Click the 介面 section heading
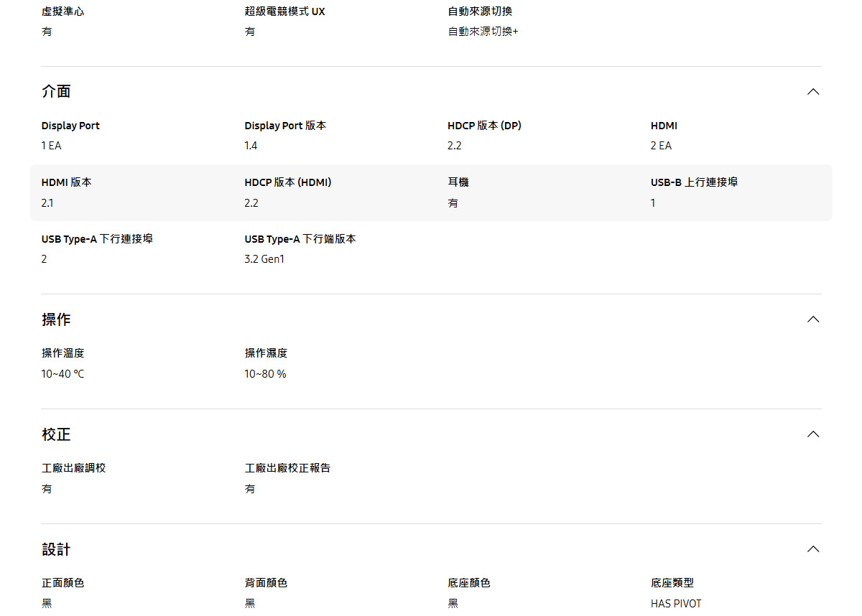Viewport: 862px width, 616px height. 56,91
